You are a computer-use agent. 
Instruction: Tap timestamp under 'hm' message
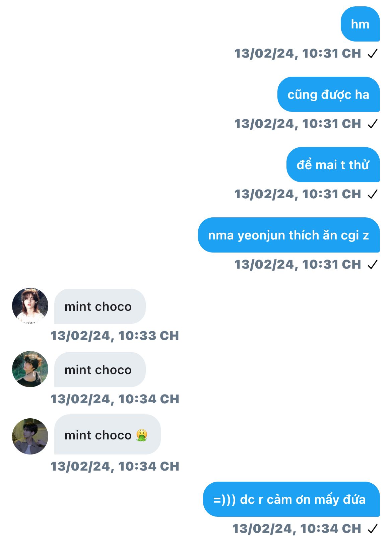pos(298,53)
